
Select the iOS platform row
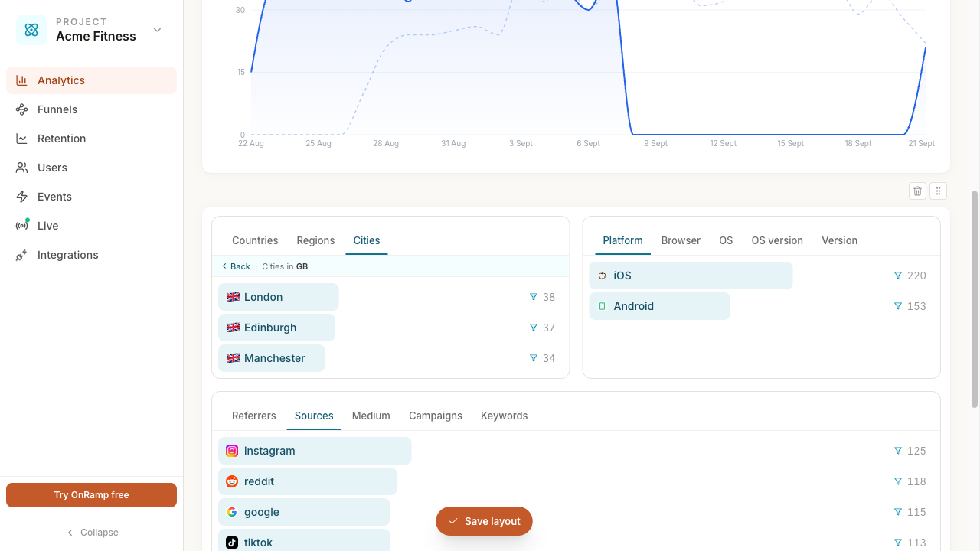point(761,275)
